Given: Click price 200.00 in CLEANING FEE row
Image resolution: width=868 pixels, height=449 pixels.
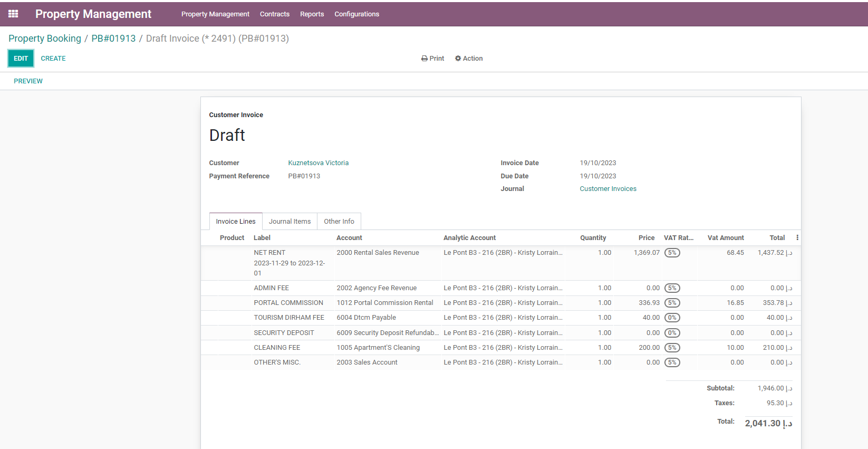Looking at the screenshot, I should pos(649,348).
